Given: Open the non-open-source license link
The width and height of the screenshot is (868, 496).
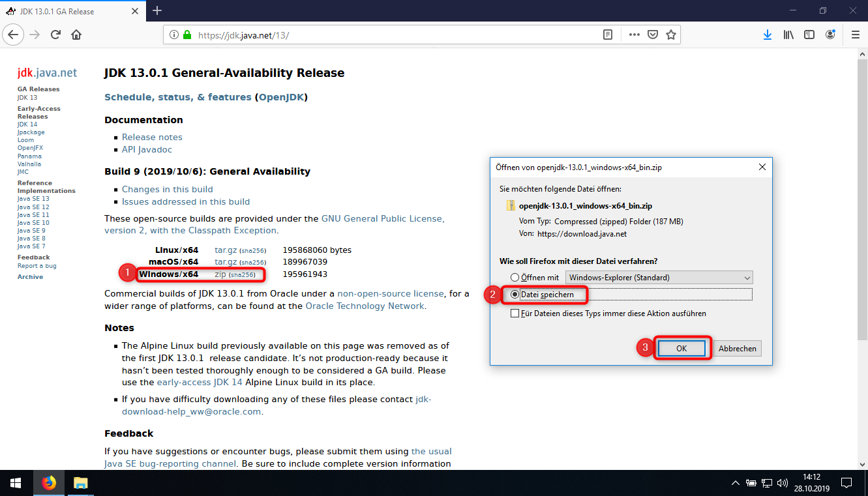Looking at the screenshot, I should pyautogui.click(x=390, y=293).
